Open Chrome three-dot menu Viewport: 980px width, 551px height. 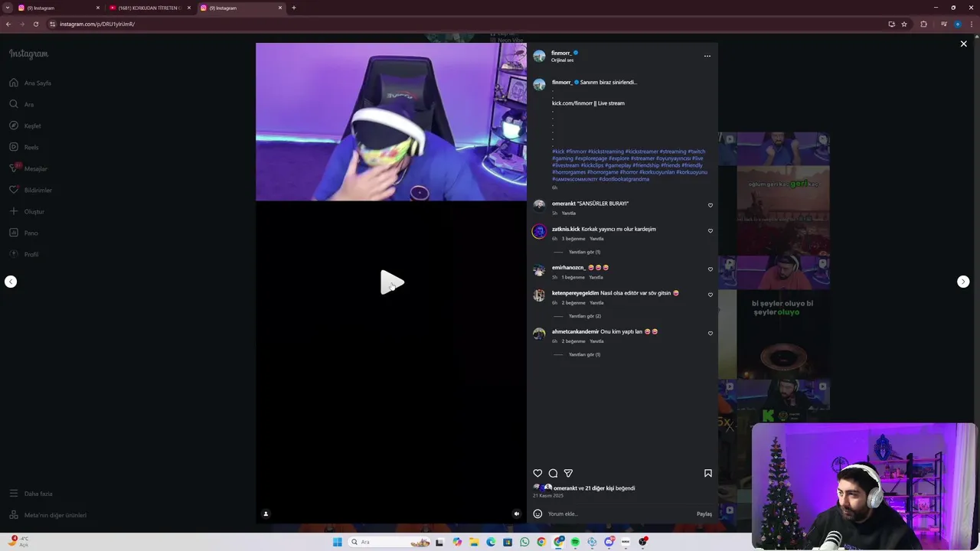pos(972,24)
